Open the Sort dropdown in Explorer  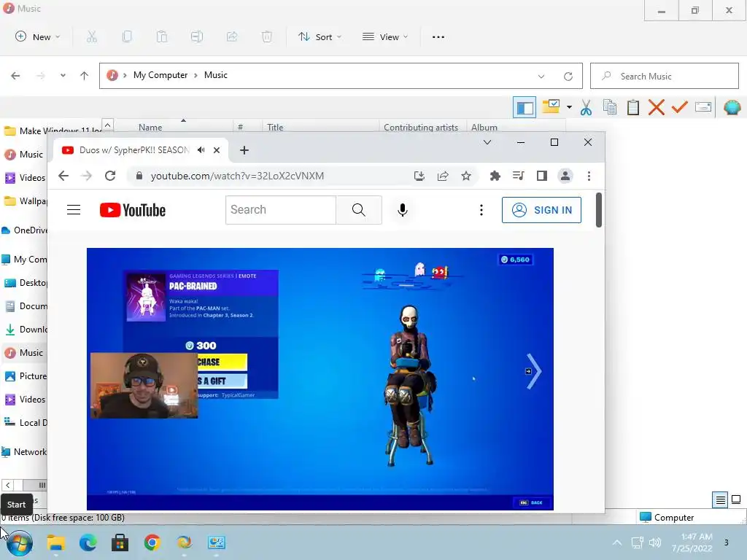click(x=320, y=36)
